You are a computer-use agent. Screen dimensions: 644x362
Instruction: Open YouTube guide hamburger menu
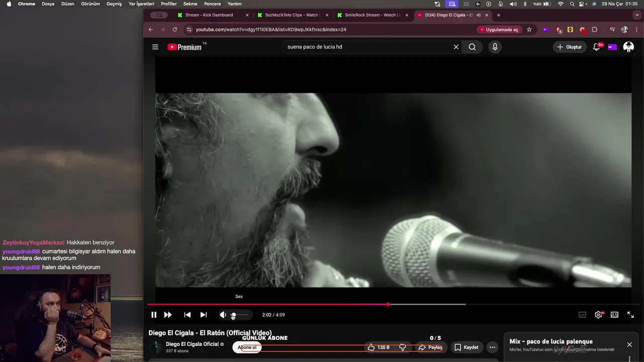coord(155,47)
